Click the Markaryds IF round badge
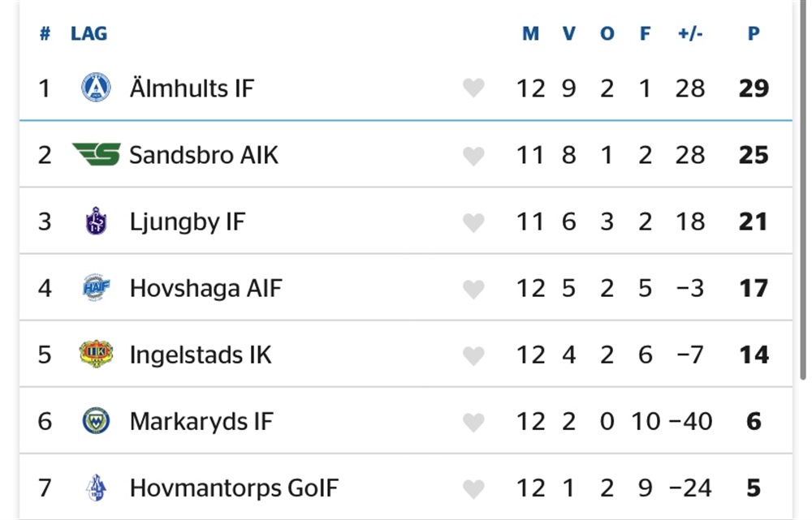 97,421
